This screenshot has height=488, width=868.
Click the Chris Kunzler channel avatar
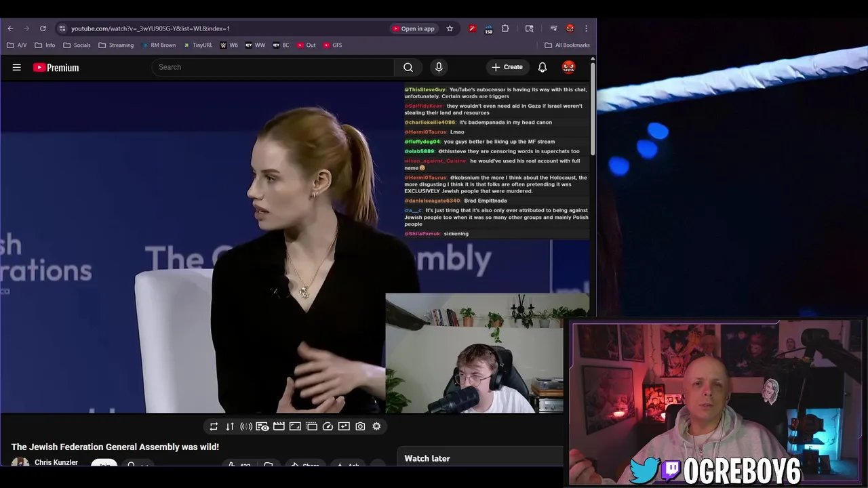coord(20,462)
